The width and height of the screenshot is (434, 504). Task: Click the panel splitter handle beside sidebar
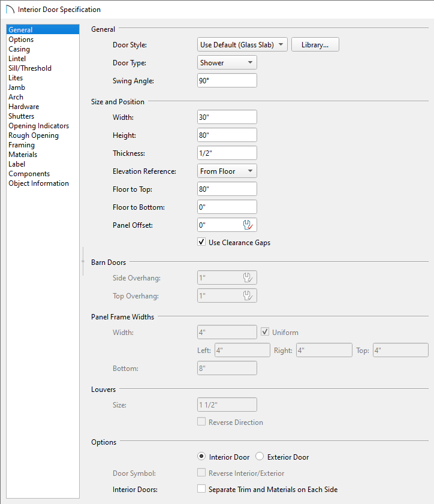click(83, 261)
